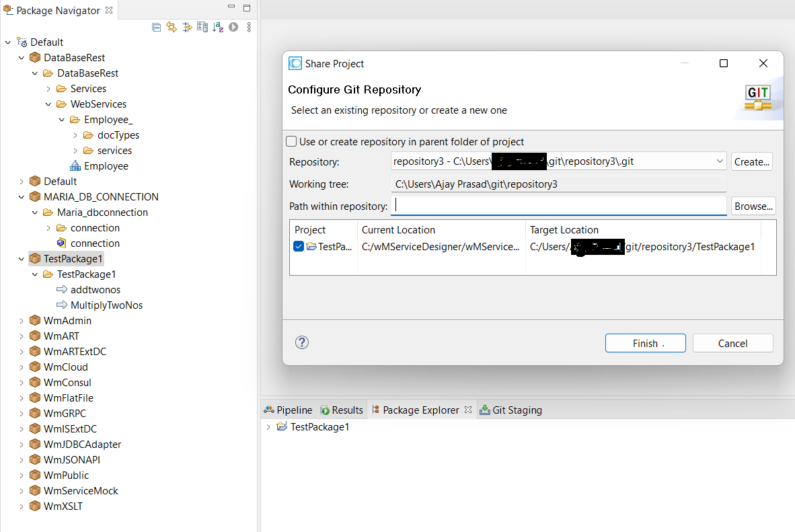Open the Repository dropdown list
The height and width of the screenshot is (532, 795).
tap(720, 161)
